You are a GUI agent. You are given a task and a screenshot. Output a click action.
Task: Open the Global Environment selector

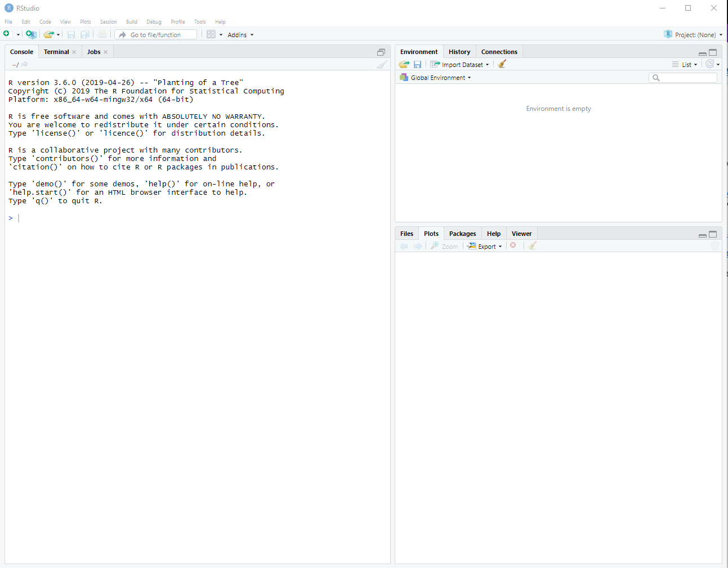click(x=435, y=78)
